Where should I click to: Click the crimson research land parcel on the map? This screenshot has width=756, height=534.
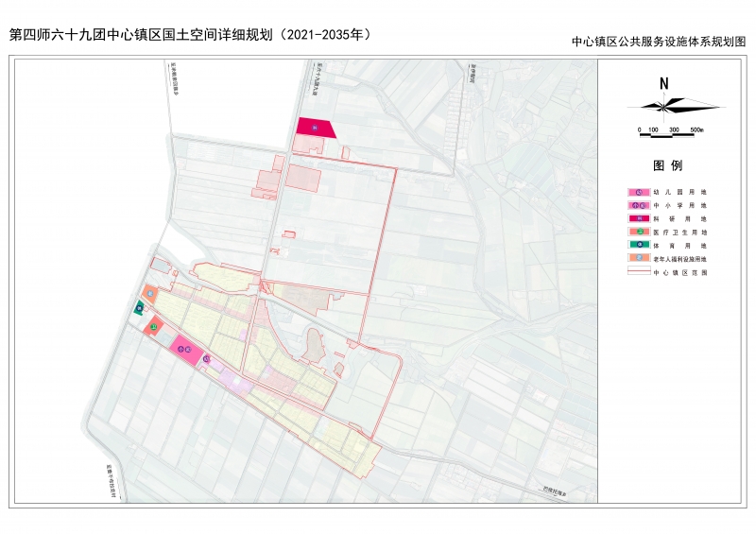pos(316,128)
